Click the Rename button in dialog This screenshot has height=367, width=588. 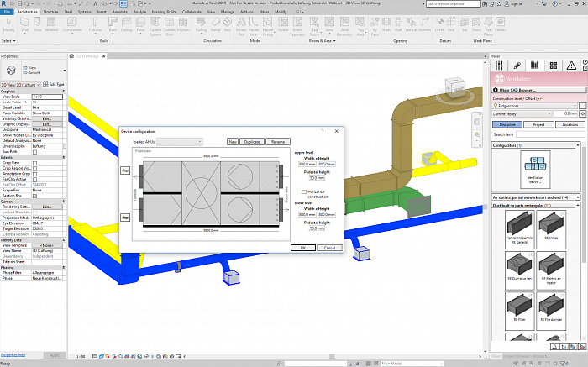pyautogui.click(x=278, y=142)
